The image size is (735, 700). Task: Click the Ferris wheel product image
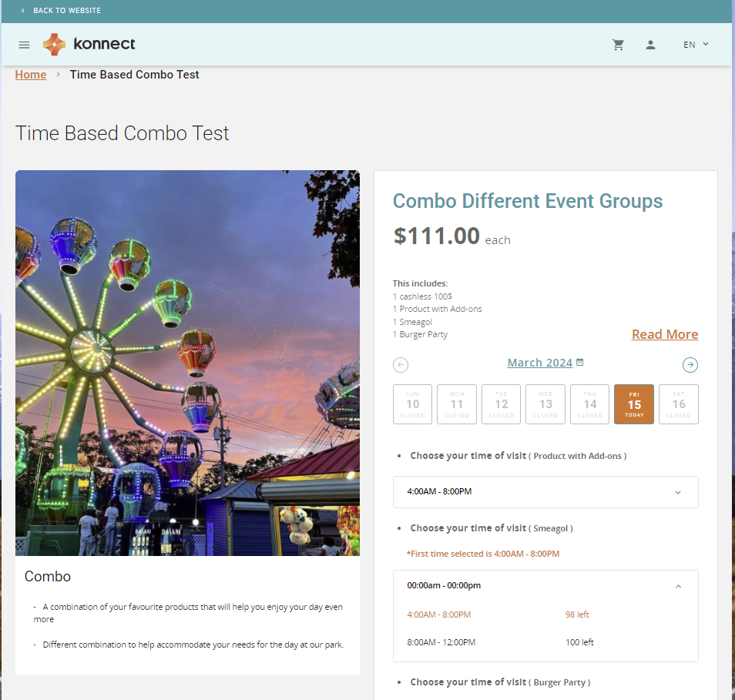(187, 362)
